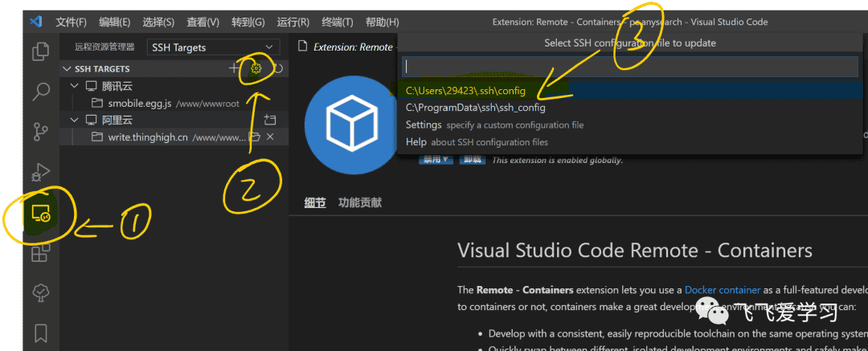The image size is (868, 351).
Task: Select the 阿里云 host label
Action: pos(117,120)
